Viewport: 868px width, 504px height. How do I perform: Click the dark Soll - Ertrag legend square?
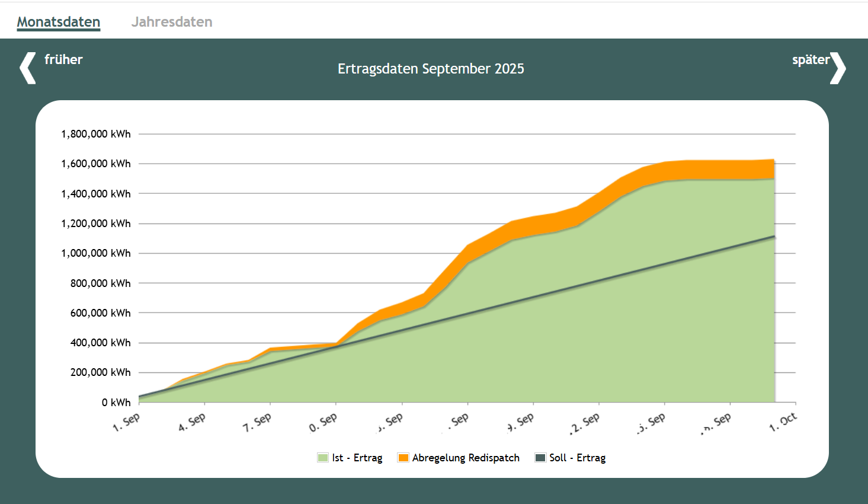pos(542,457)
